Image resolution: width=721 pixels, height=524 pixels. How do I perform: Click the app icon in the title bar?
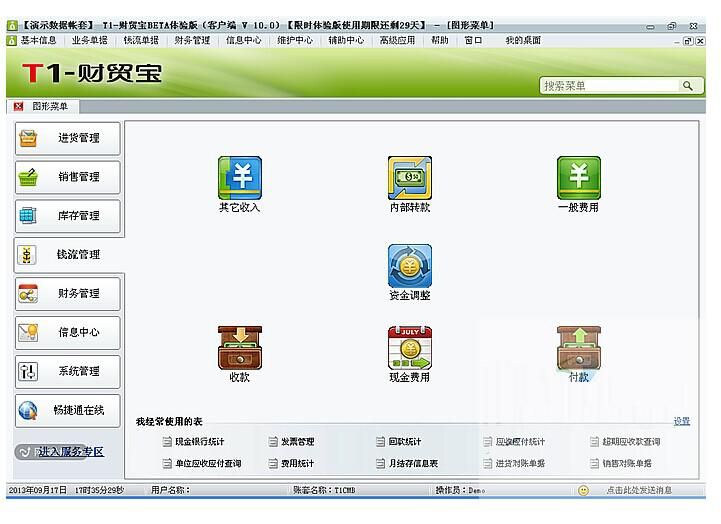tap(12, 25)
